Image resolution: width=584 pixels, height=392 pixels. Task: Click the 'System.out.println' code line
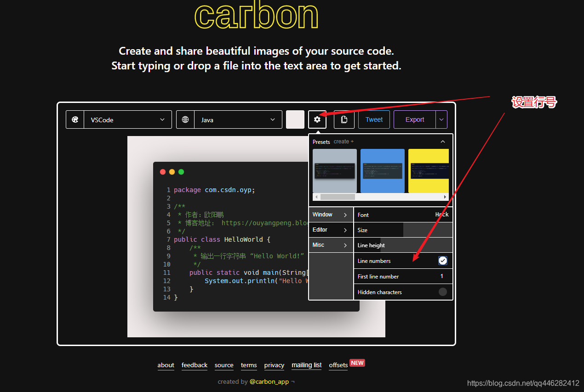point(256,281)
